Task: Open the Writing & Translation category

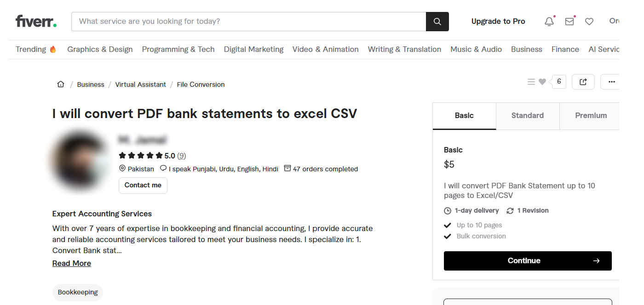Action: [404, 49]
